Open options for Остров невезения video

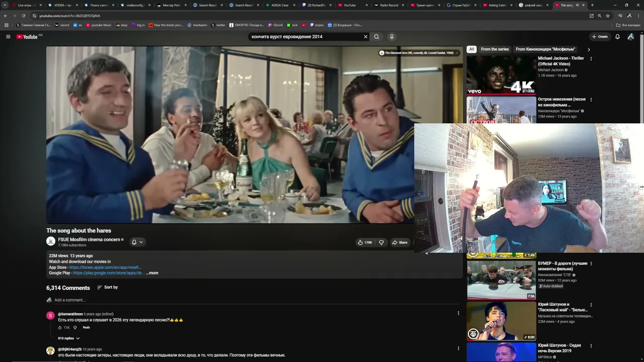click(x=591, y=100)
